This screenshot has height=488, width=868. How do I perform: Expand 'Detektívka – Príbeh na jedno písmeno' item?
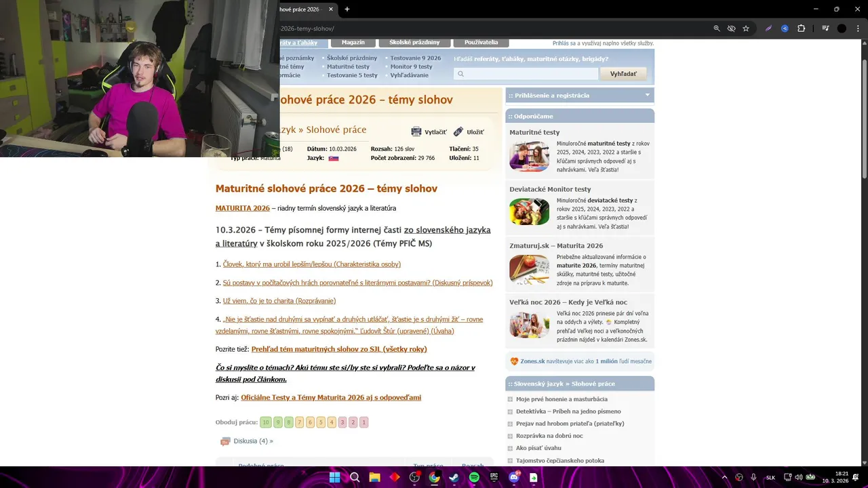[x=510, y=411]
